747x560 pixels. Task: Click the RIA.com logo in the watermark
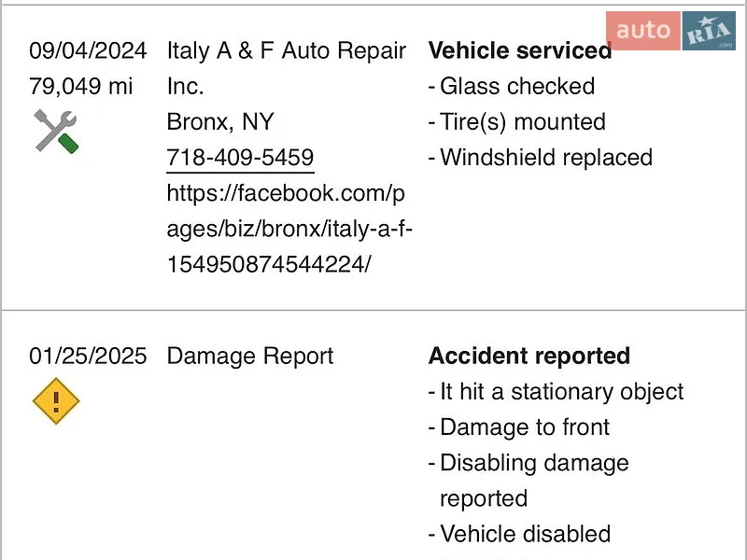coord(709,31)
